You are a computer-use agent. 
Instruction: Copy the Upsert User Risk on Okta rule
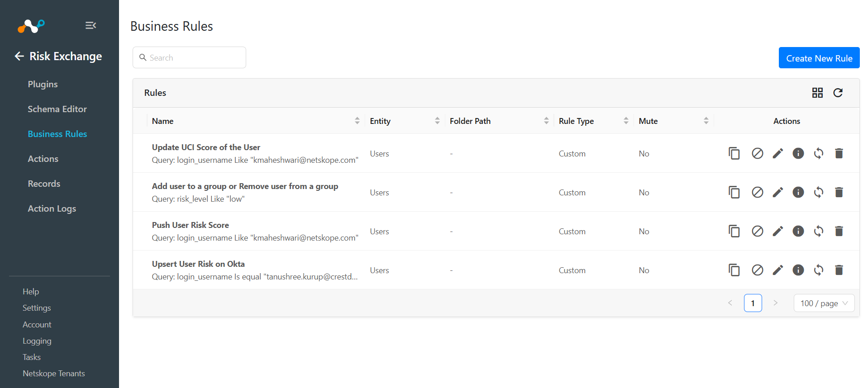pos(734,270)
